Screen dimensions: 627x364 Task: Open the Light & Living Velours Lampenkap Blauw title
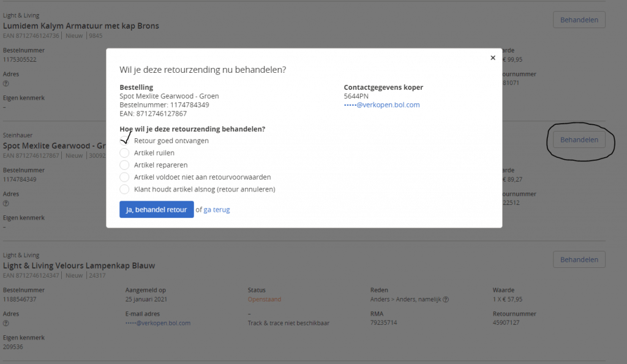click(79, 266)
